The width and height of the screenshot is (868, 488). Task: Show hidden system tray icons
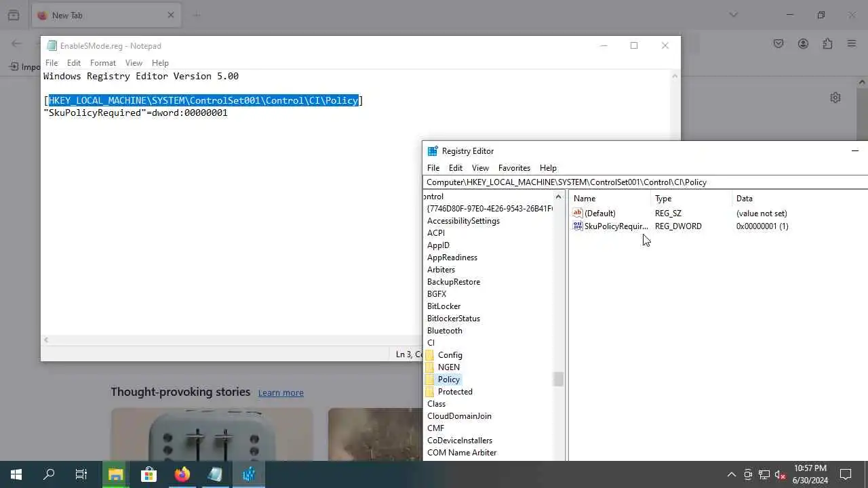click(x=731, y=474)
